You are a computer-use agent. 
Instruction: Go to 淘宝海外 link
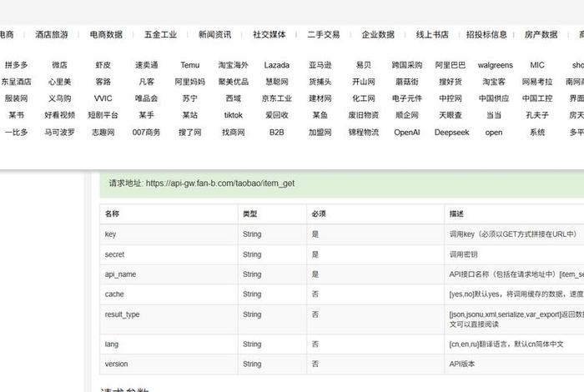coord(233,65)
